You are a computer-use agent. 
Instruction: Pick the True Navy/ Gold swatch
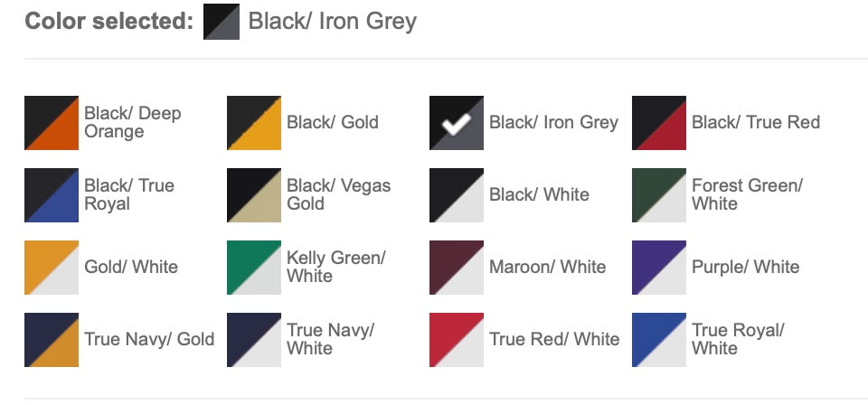pyautogui.click(x=52, y=340)
